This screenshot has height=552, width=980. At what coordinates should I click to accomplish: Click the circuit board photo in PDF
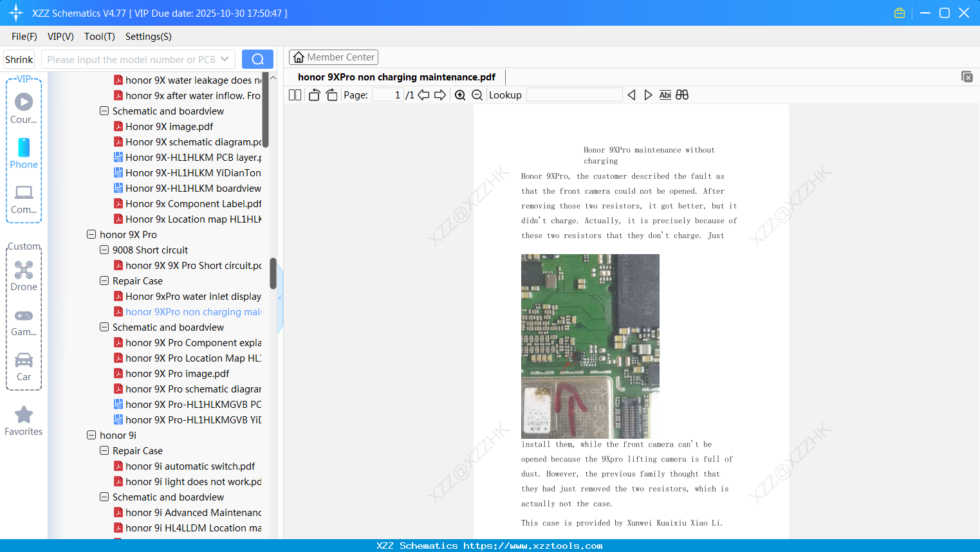coord(590,346)
